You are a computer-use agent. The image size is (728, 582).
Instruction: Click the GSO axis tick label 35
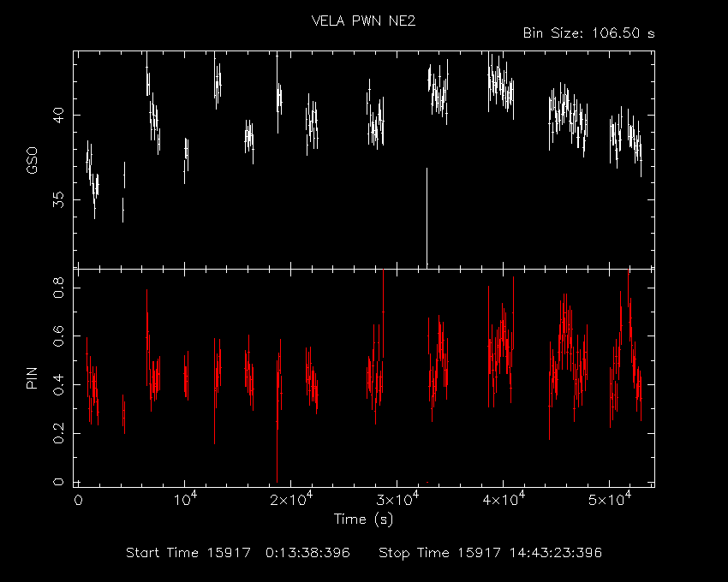point(58,199)
